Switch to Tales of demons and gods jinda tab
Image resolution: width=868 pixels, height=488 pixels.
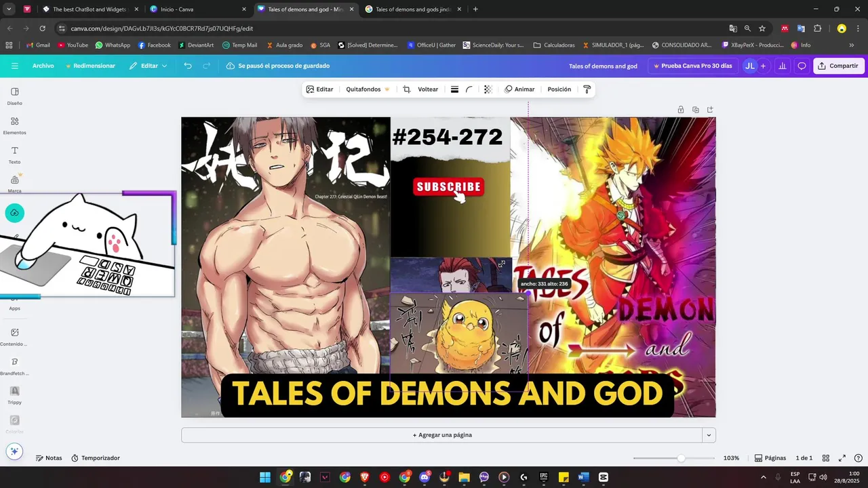pos(414,9)
